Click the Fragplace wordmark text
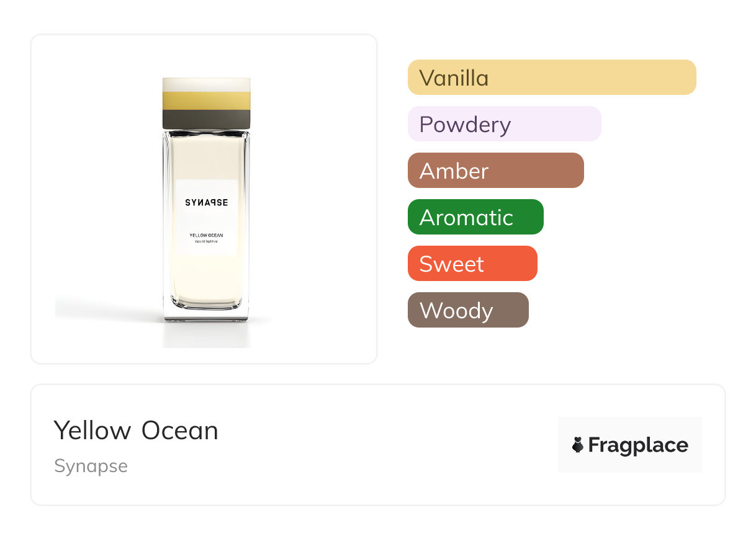 click(x=637, y=445)
